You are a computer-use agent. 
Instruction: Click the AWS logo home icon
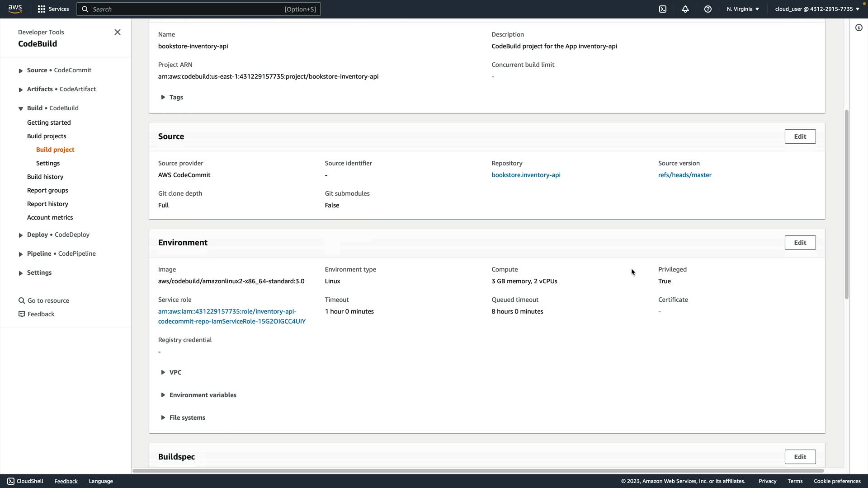tap(15, 9)
